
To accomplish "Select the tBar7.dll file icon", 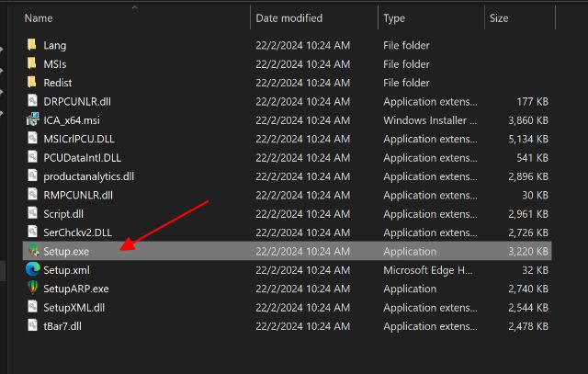I will [x=32, y=326].
